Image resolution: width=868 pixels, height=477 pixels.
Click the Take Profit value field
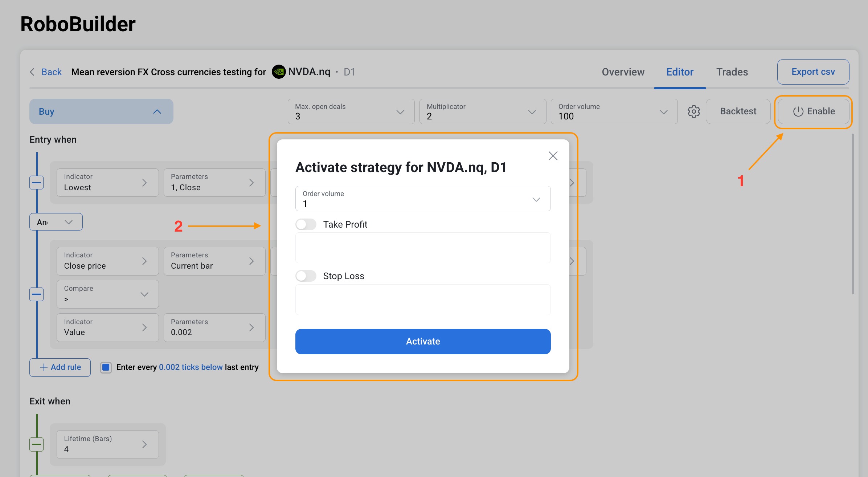[x=423, y=248]
